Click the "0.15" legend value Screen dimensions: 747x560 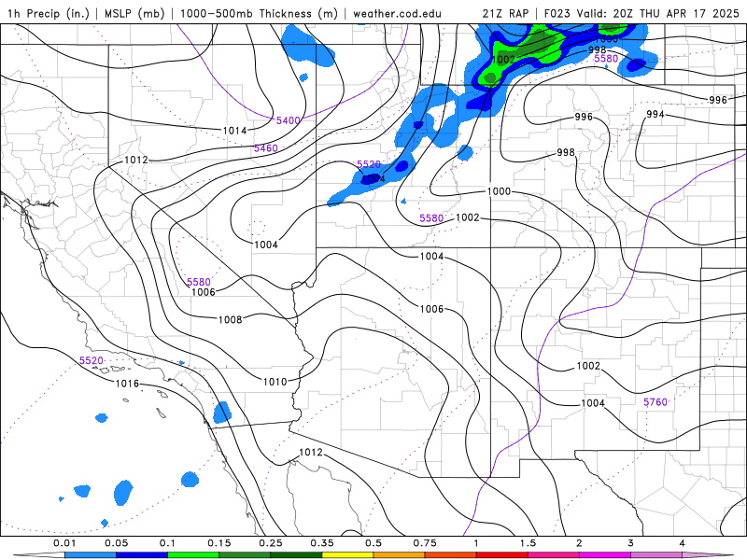[x=219, y=543]
